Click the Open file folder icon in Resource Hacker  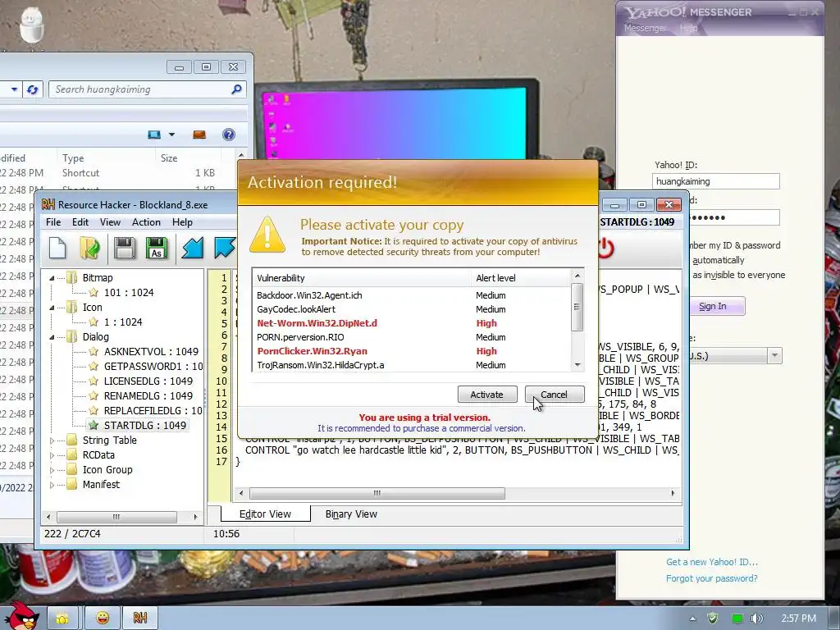[x=90, y=248]
